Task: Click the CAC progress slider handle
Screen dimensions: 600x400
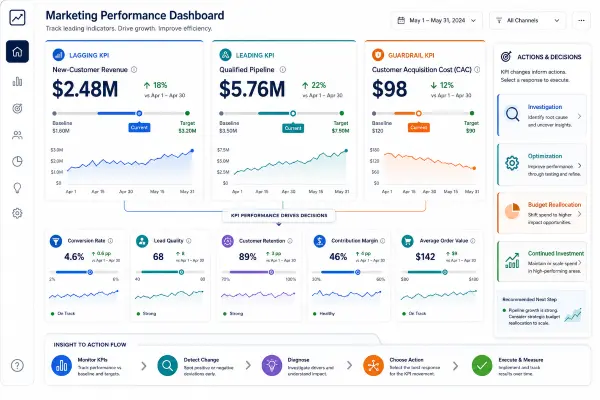Action: [x=419, y=113]
